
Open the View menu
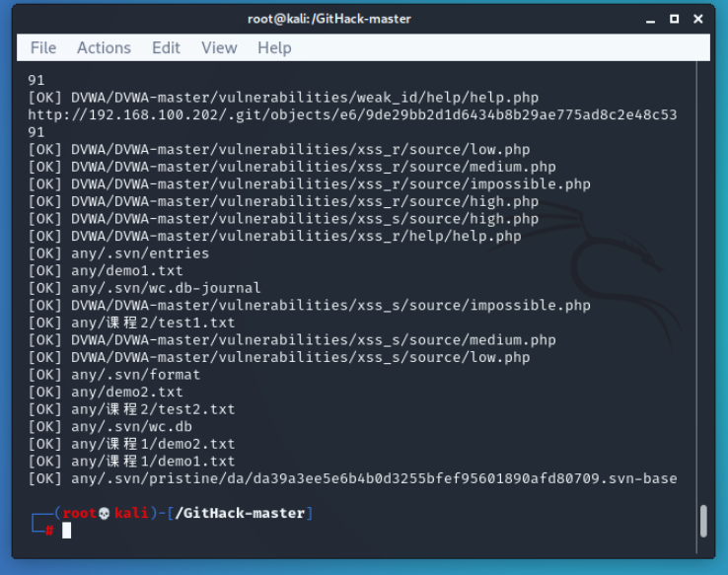coord(219,47)
